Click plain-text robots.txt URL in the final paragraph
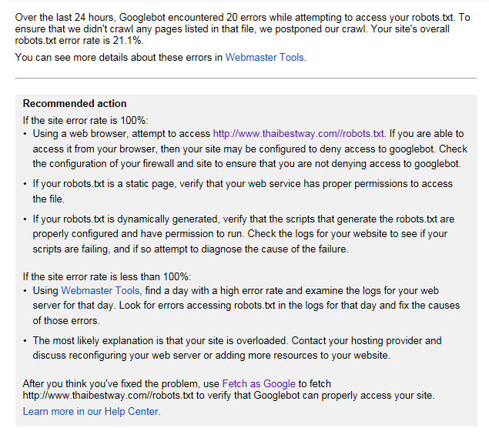 108,396
